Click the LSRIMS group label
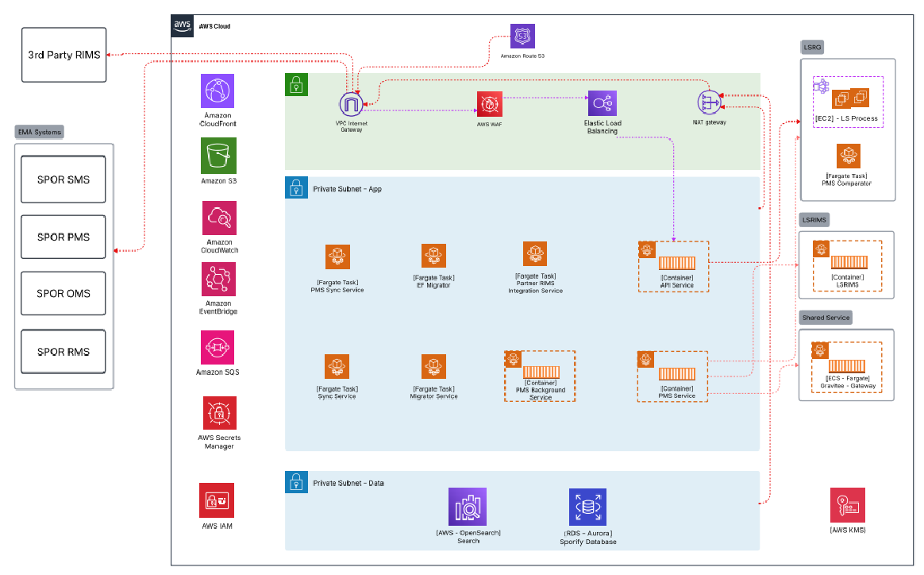Screen dimensions: 924x575 814,220
